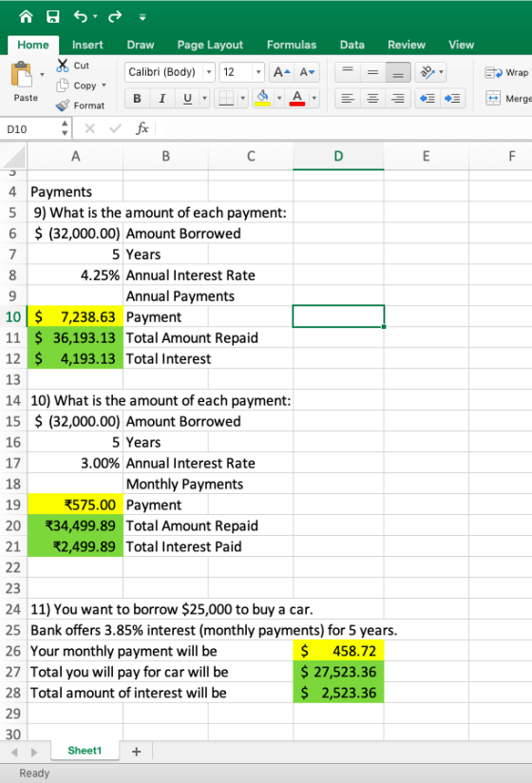Add a new sheet with plus icon

pos(136,751)
